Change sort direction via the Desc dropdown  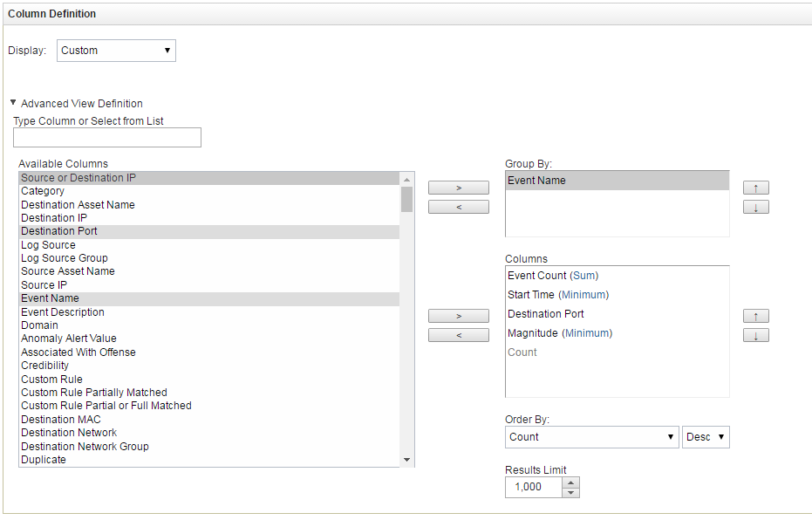coord(706,436)
